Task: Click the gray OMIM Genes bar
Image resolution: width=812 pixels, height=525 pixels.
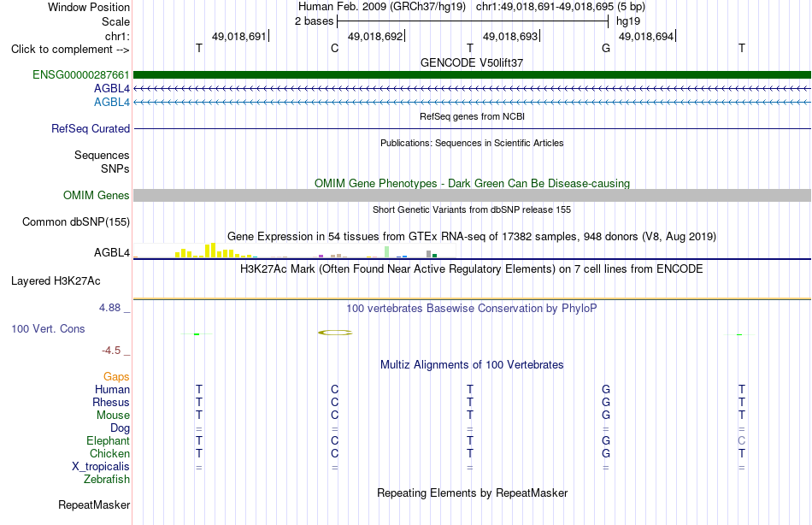Action: 473,196
